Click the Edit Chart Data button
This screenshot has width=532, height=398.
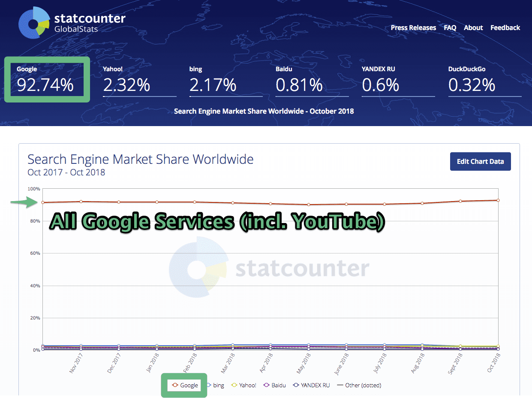coord(480,161)
